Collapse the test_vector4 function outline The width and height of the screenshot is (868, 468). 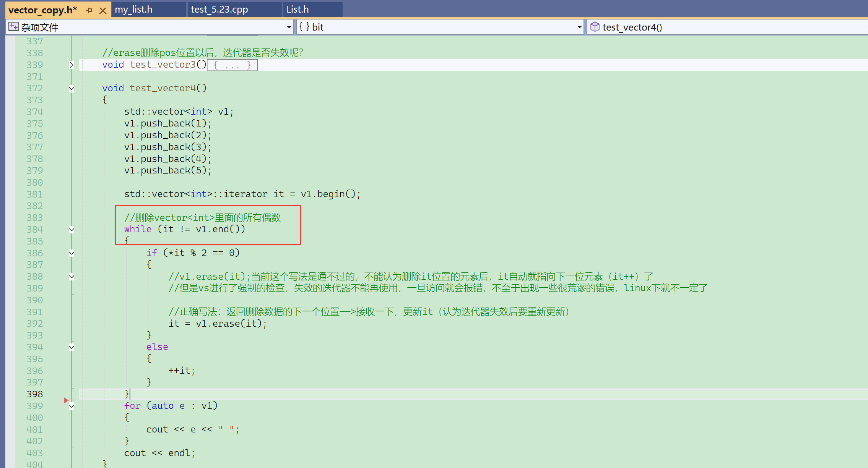pos(72,89)
